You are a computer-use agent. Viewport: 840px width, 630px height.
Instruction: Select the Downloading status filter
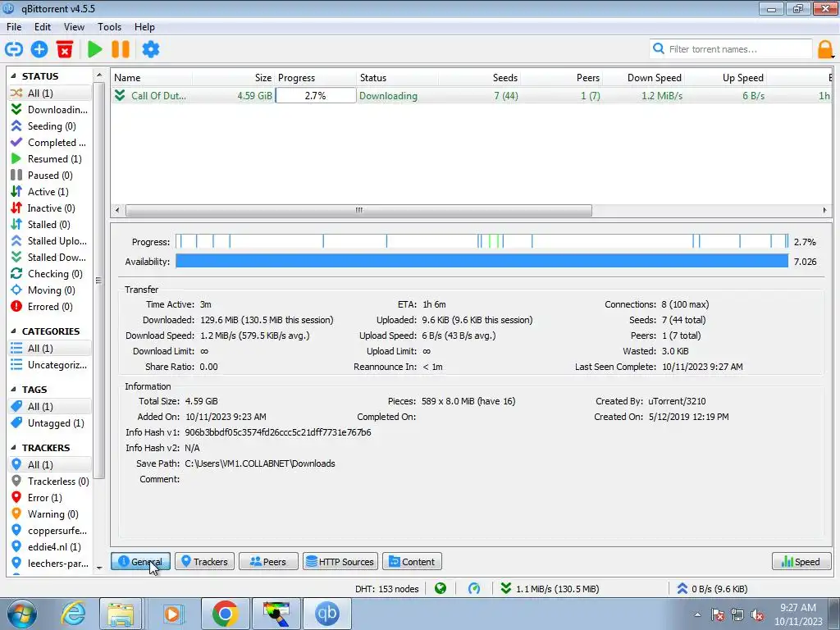tap(50, 109)
